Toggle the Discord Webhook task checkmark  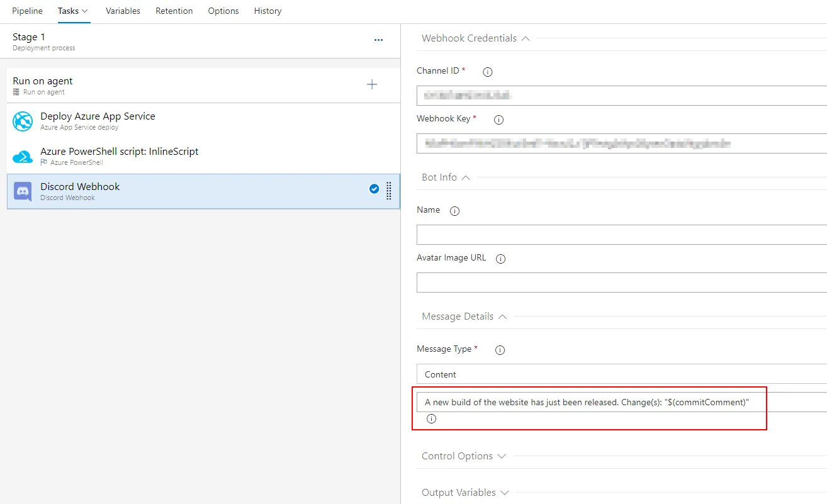tap(374, 189)
